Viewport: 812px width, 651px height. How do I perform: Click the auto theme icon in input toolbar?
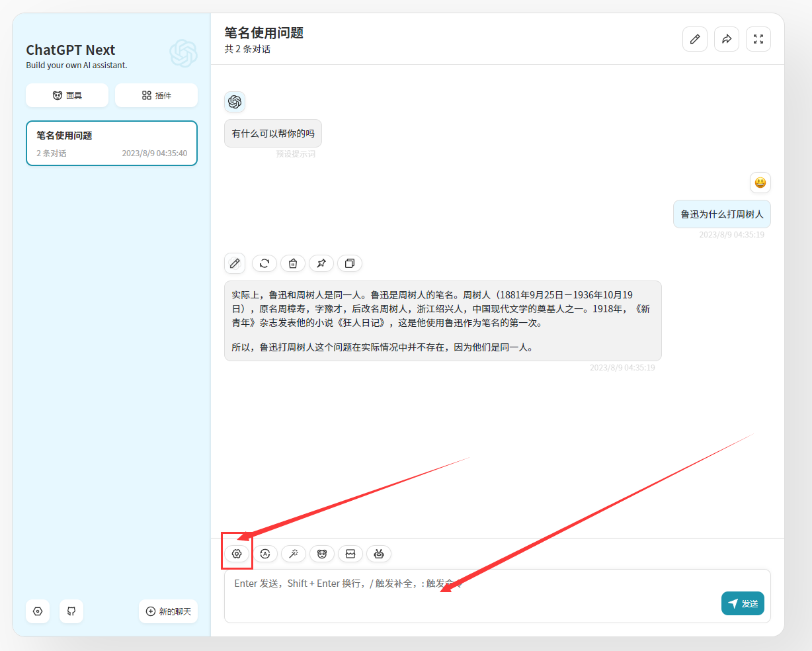265,554
